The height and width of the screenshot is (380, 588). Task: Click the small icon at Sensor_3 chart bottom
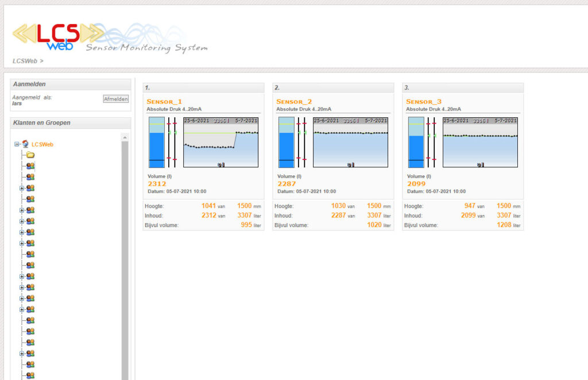481,164
